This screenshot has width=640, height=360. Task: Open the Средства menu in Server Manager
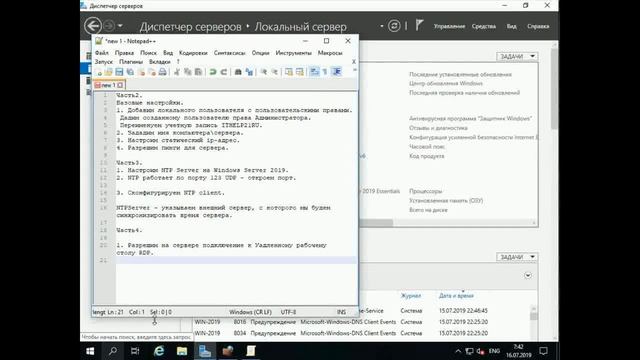[484, 27]
